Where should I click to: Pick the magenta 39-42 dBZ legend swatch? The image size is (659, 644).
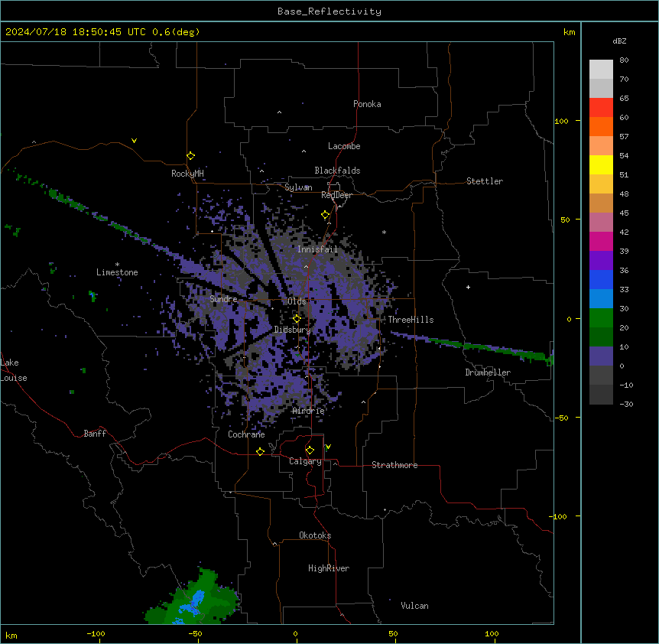[601, 241]
